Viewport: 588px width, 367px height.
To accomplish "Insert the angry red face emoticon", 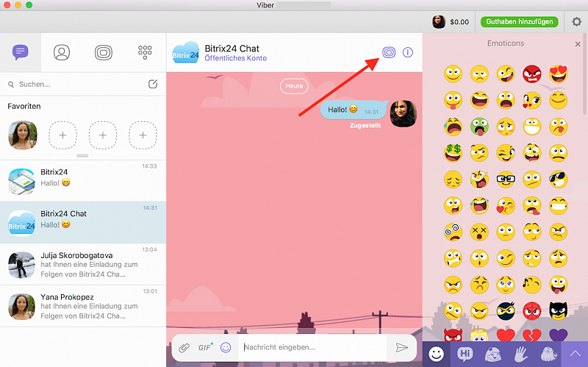I will pyautogui.click(x=532, y=74).
